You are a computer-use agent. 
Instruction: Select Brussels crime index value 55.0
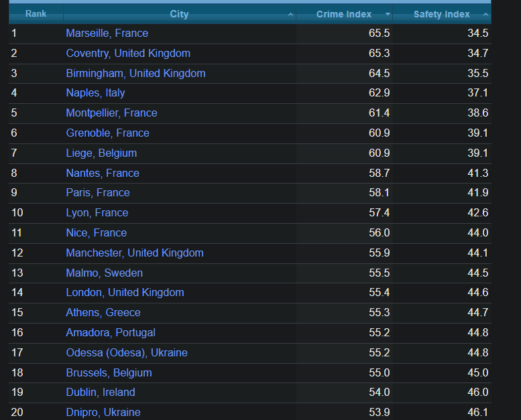point(379,373)
